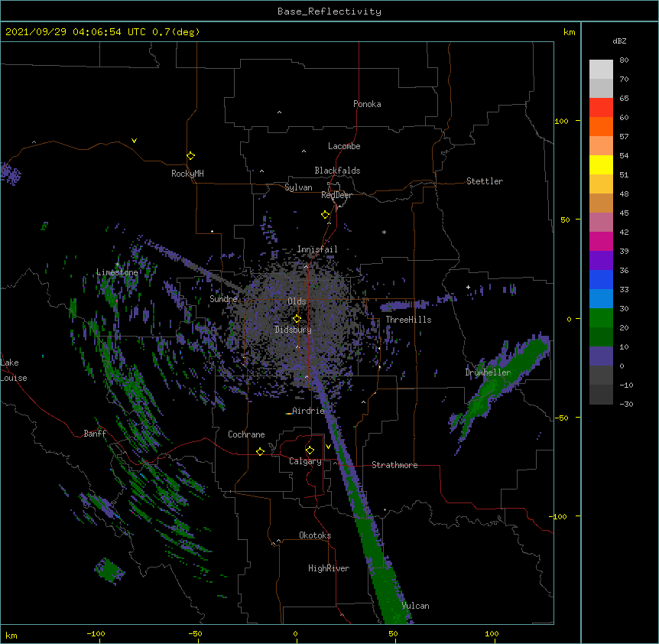The height and width of the screenshot is (644, 659).
Task: Click the Drumheller label
Action: pos(488,372)
